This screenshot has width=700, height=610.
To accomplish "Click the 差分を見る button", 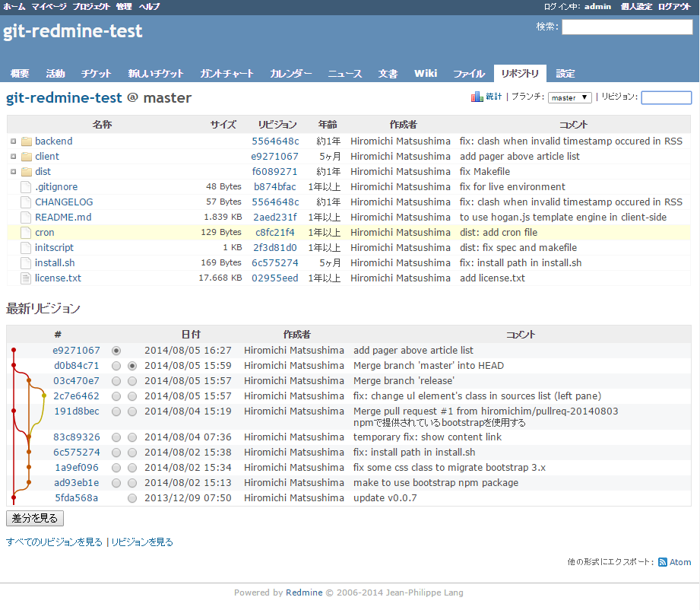I will tap(35, 519).
